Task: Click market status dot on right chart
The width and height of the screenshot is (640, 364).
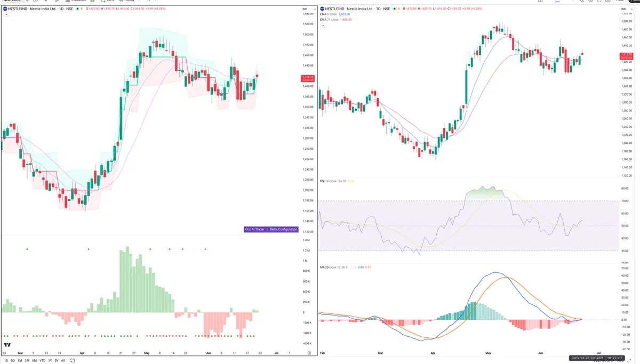Action: [x=395, y=9]
